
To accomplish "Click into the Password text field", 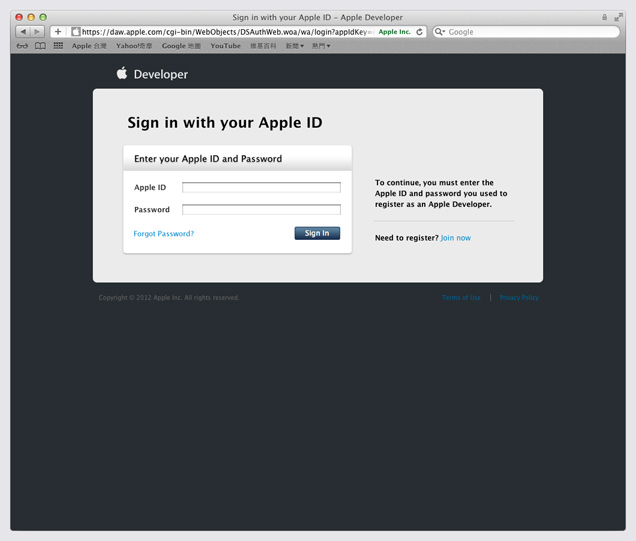I will [x=261, y=209].
